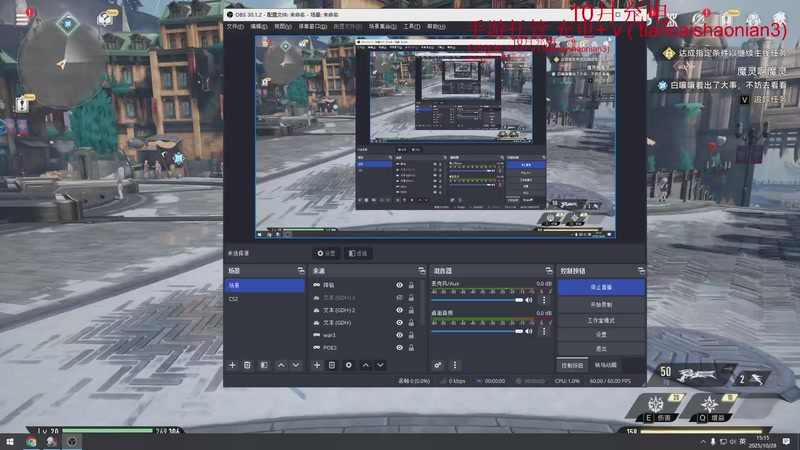Screen dimensions: 800x450
Task: Move the scene up with the up arrow
Action: [x=281, y=365]
